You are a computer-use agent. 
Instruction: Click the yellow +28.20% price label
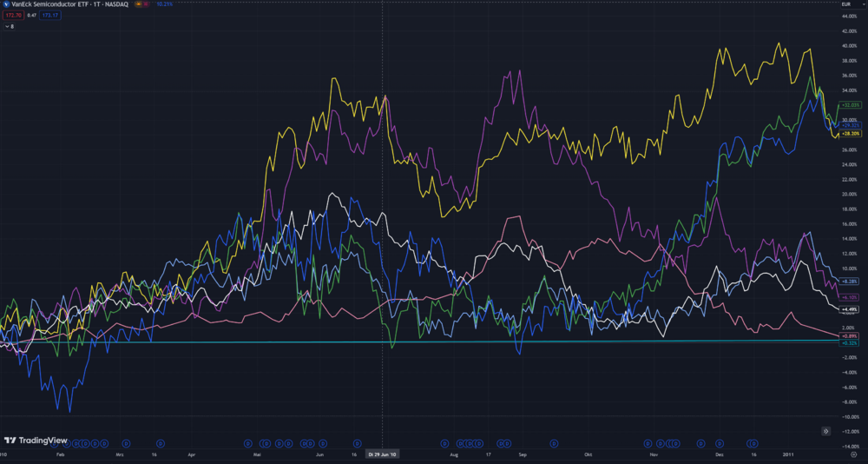click(x=850, y=134)
